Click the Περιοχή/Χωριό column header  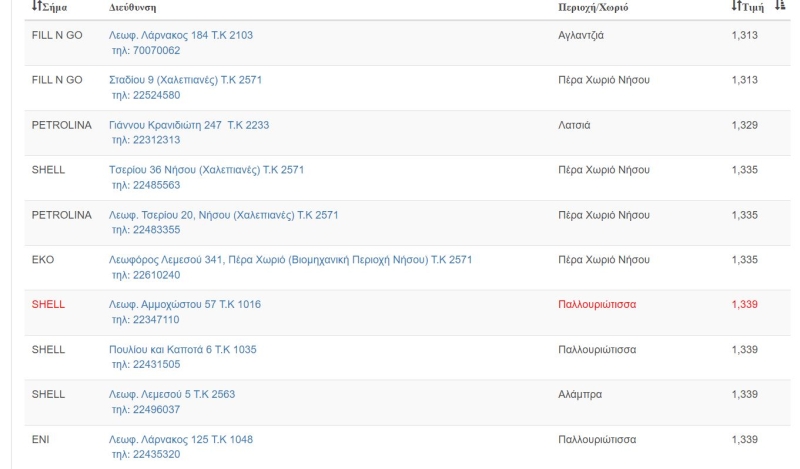coord(593,8)
